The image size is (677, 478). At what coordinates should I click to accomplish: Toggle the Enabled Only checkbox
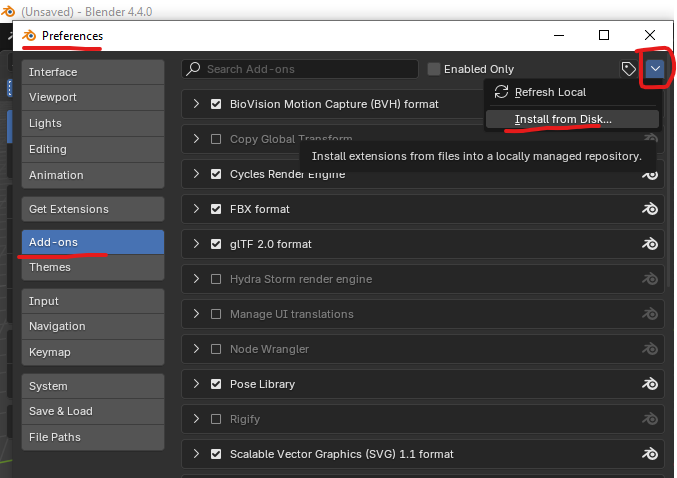(x=434, y=69)
